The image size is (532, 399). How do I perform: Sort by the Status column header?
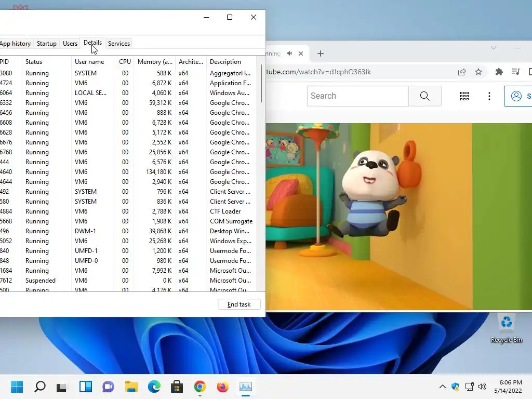[46, 62]
